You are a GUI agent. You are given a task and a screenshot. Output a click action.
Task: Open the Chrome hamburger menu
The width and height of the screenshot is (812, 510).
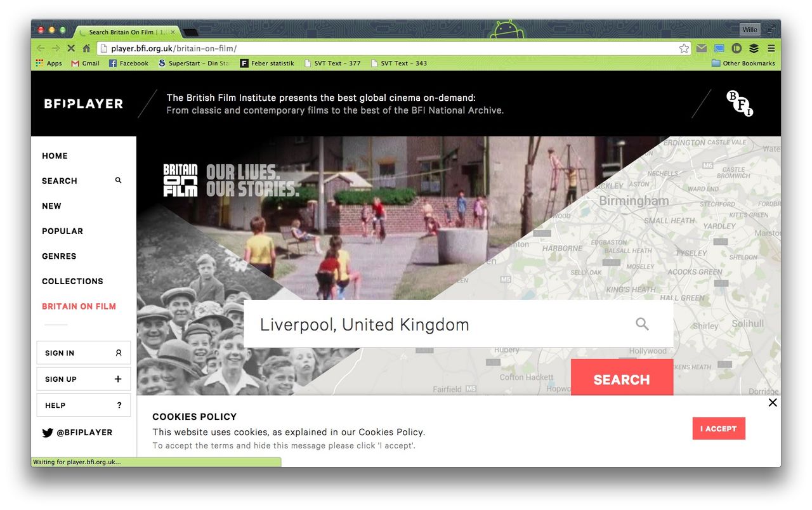click(x=771, y=48)
